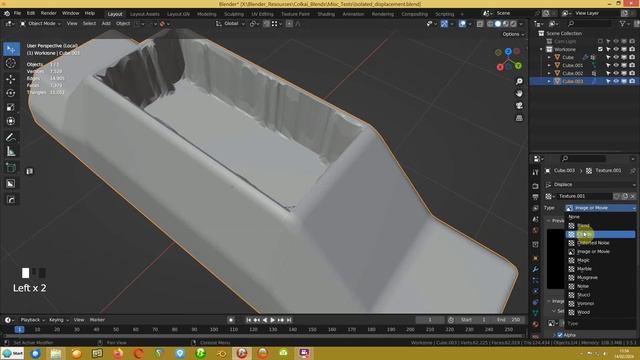The width and height of the screenshot is (640, 360).
Task: Click the timeline End frame field
Action: (x=509, y=320)
